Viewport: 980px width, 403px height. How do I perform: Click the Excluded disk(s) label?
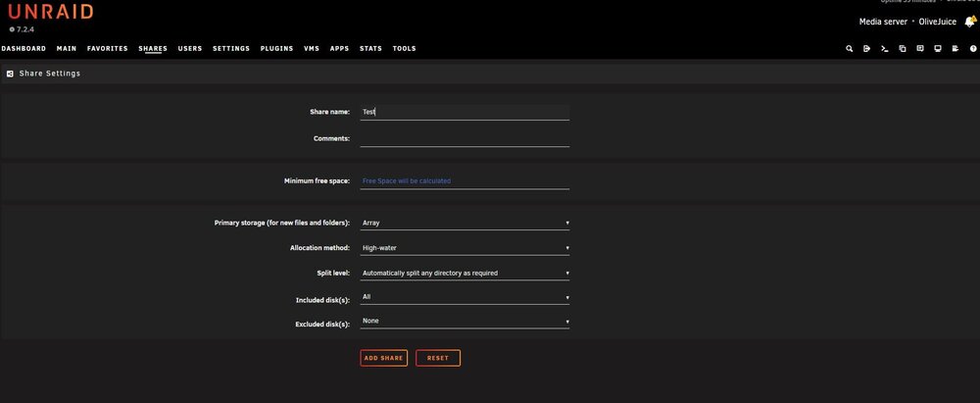pos(322,325)
